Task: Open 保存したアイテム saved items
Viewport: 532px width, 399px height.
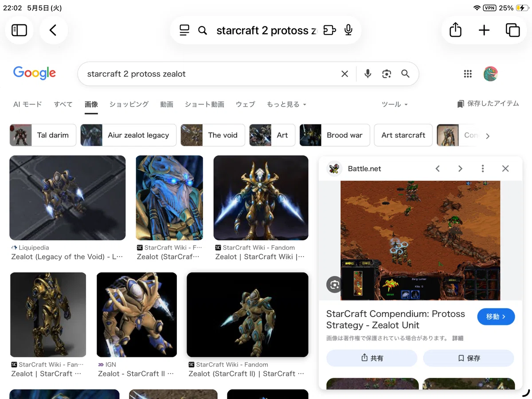Action: tap(488, 104)
